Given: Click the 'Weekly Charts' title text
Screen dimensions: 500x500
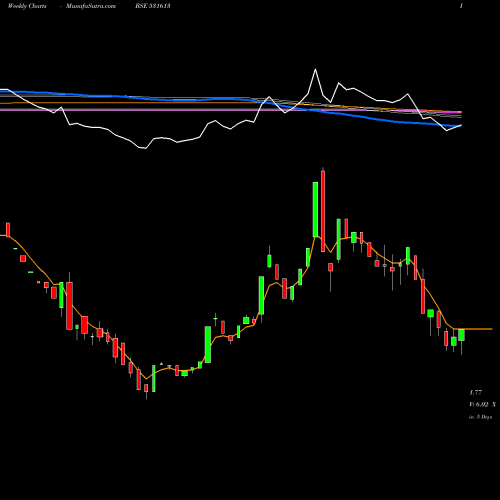Looking at the screenshot, I should click(27, 6).
